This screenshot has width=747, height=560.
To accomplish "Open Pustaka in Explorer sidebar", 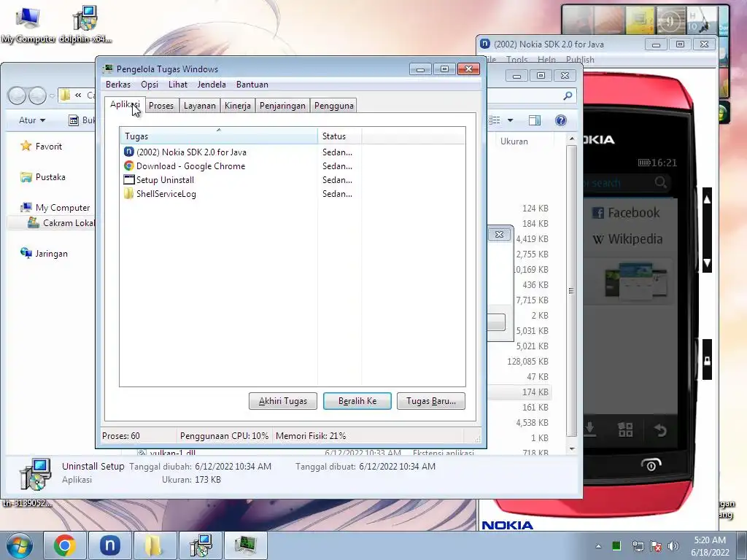I will click(x=43, y=177).
